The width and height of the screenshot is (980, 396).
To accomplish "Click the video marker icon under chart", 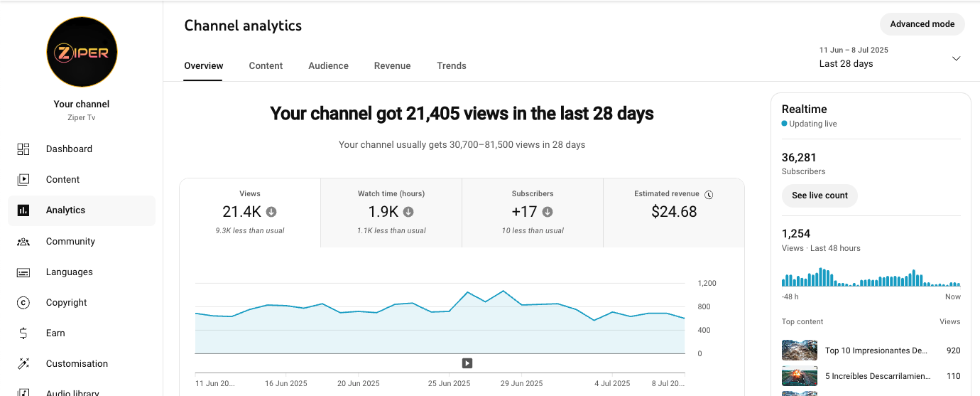I will (x=467, y=363).
